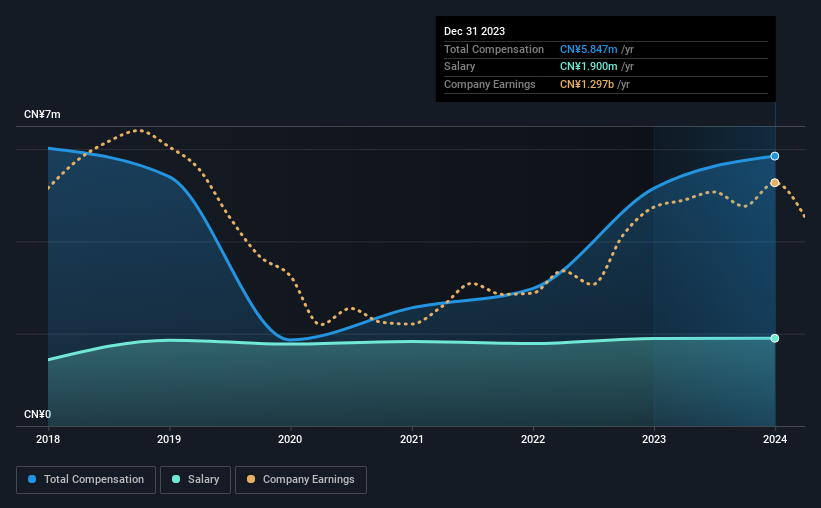Click the 2020 x-axis label
This screenshot has height=508, width=821.
290,439
